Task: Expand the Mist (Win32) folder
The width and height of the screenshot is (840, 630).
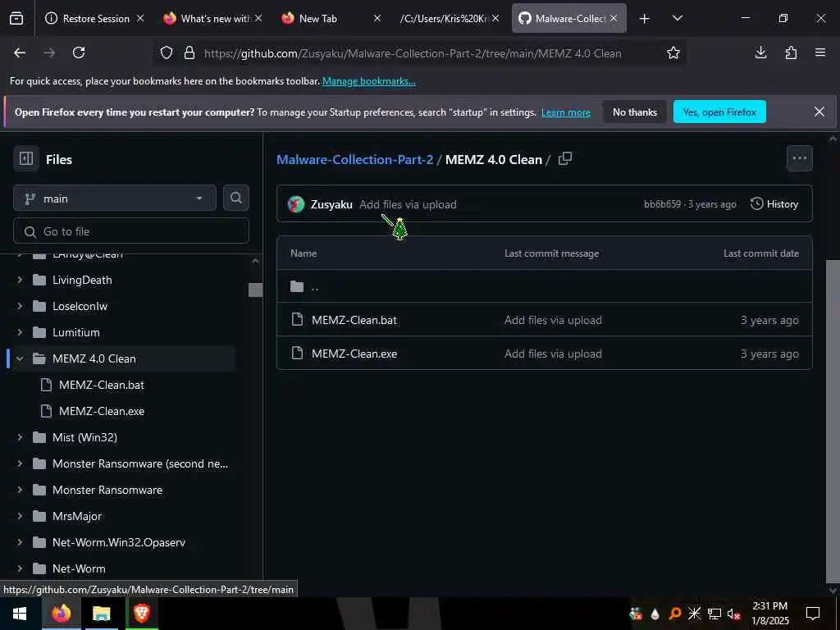Action: [20, 438]
